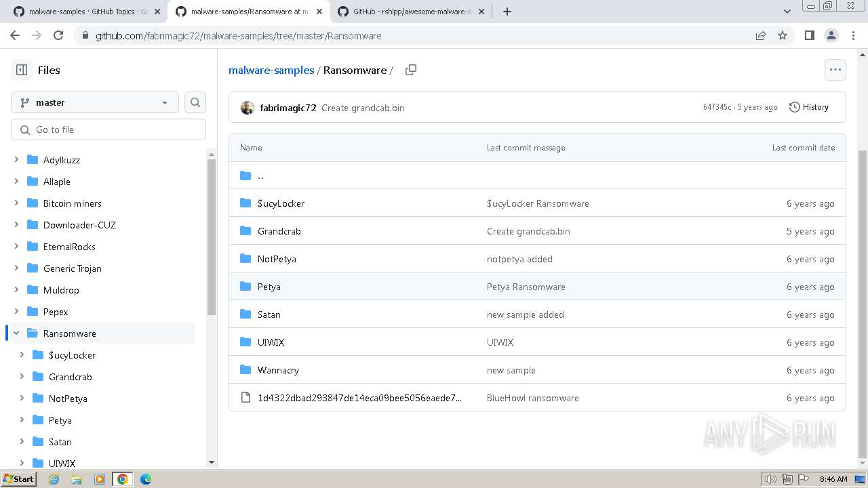The height and width of the screenshot is (488, 868).
Task: Open a new browser tab
Action: tap(507, 12)
